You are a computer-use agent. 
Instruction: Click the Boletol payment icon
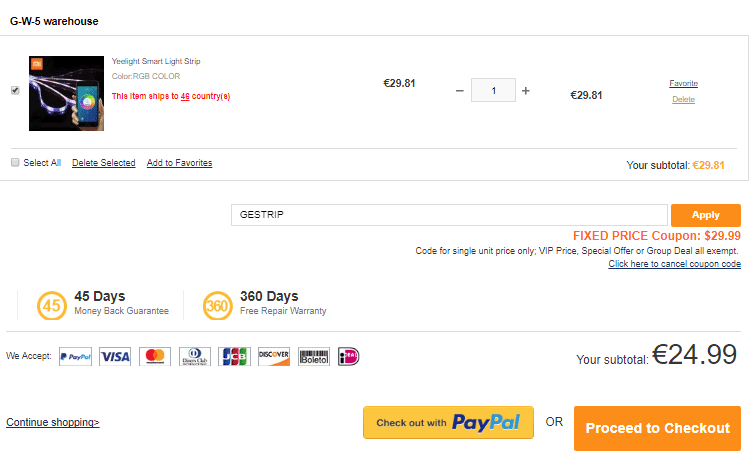point(313,356)
